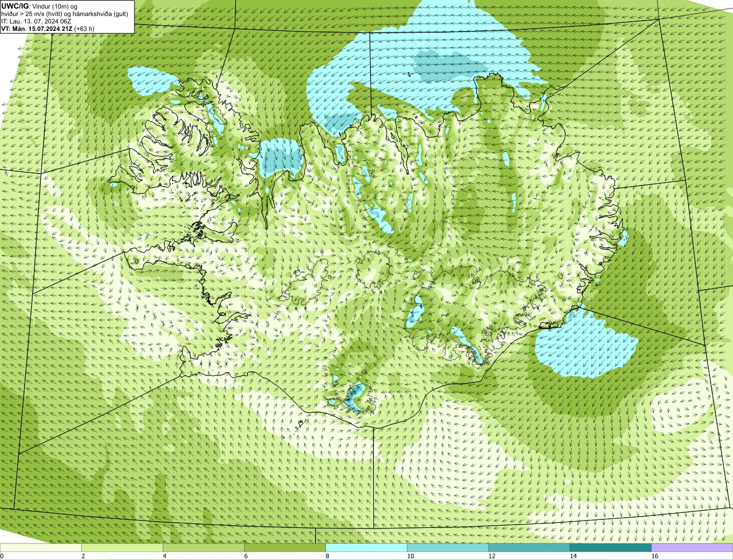Click the "2" legend scale label

point(83,556)
